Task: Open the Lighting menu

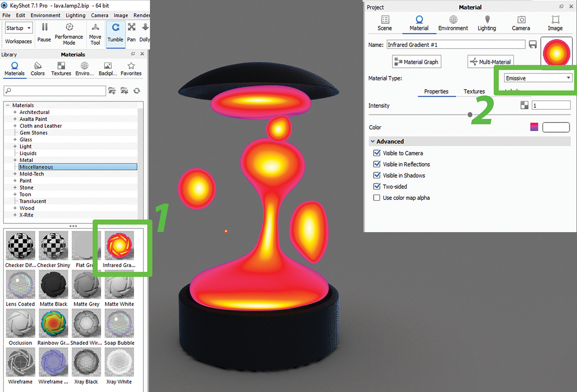Action: (x=75, y=15)
